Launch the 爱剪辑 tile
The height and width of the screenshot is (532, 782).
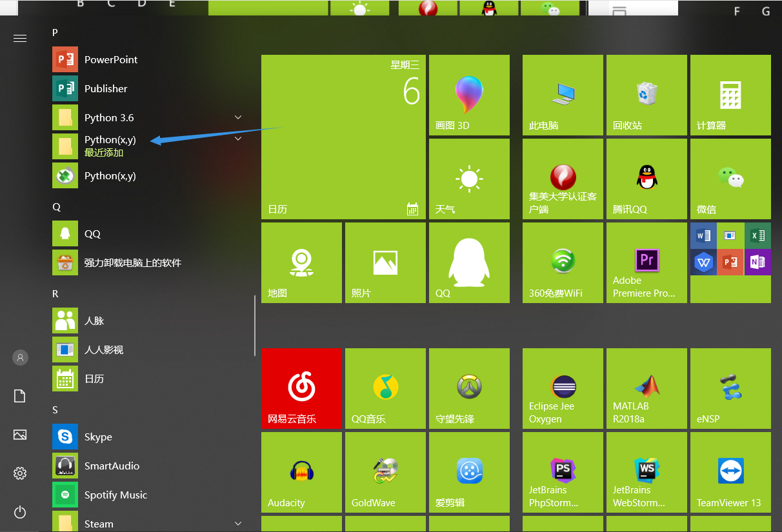tap(469, 472)
